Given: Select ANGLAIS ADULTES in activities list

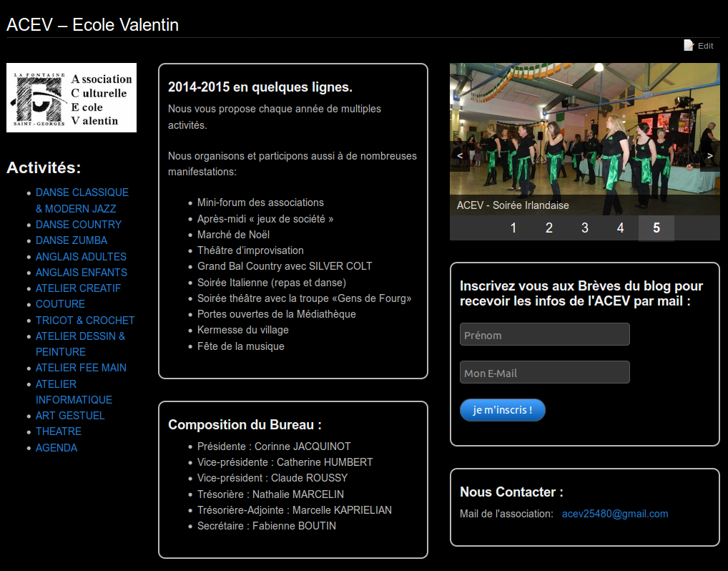Looking at the screenshot, I should [x=81, y=257].
